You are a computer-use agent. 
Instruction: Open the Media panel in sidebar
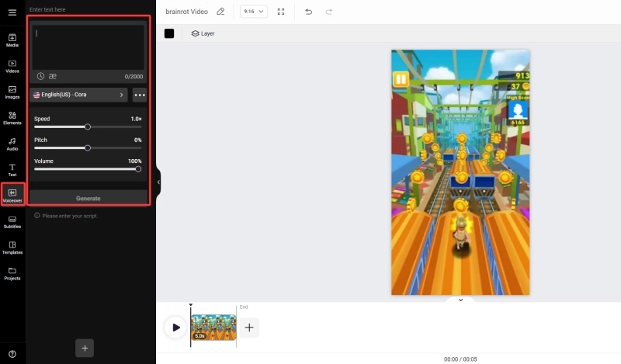click(x=12, y=40)
